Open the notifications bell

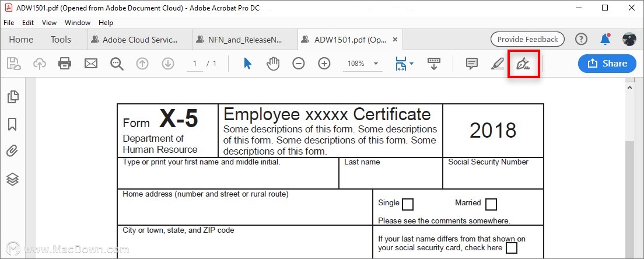click(605, 40)
